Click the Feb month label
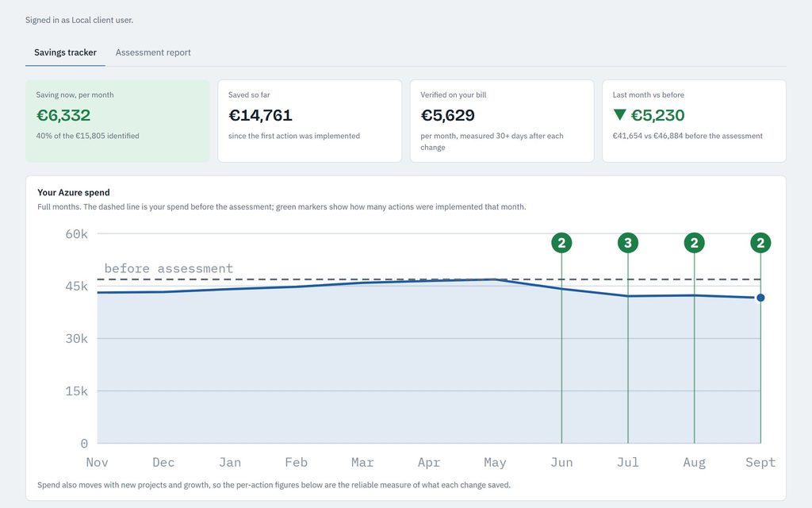812x508 pixels. (297, 463)
